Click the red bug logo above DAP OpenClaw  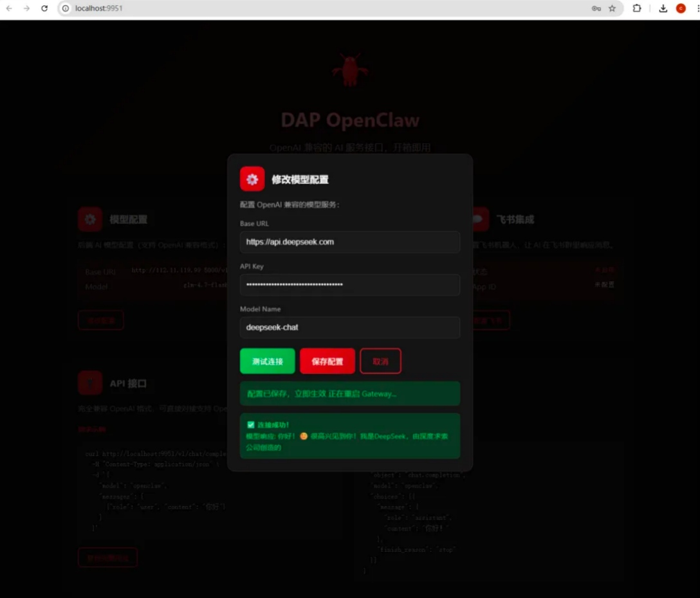350,70
